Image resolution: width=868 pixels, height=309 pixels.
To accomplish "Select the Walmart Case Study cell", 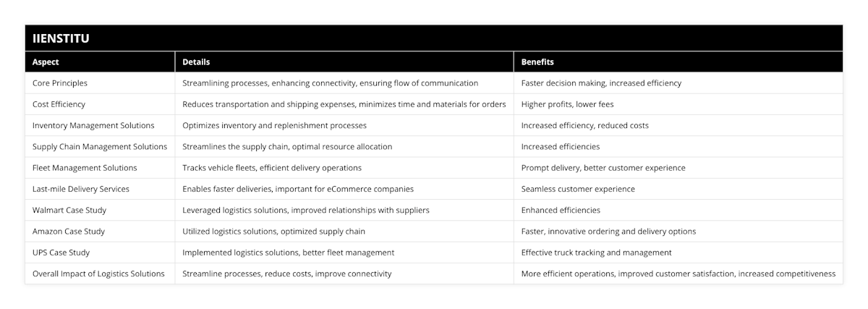I will [69, 210].
